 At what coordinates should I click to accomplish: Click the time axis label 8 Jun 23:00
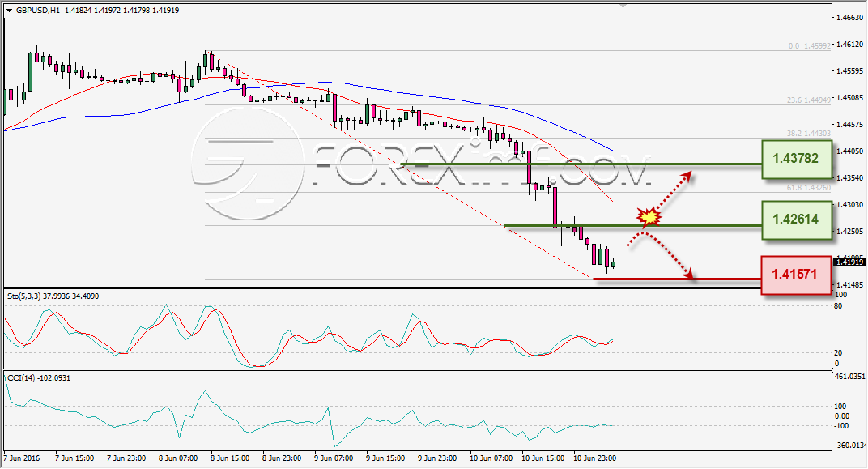click(283, 458)
